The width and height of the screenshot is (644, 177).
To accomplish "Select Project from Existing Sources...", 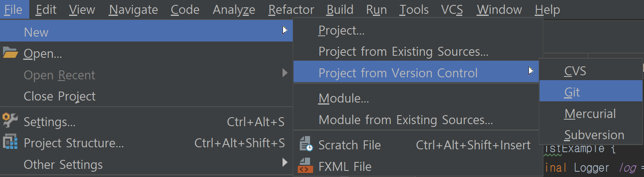I will 403,52.
